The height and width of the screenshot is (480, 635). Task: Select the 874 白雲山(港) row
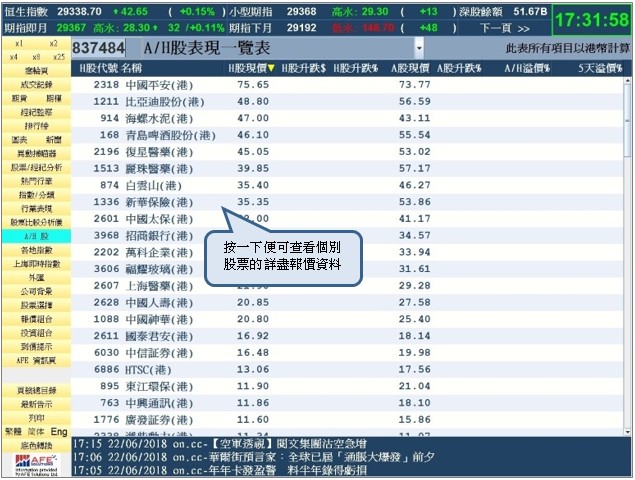coord(347,186)
